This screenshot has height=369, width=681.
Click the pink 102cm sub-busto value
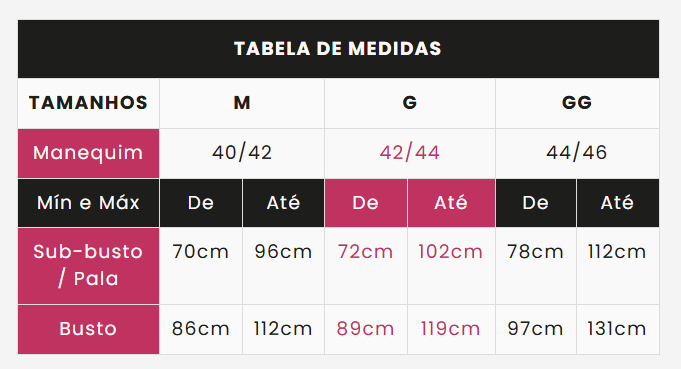450,252
